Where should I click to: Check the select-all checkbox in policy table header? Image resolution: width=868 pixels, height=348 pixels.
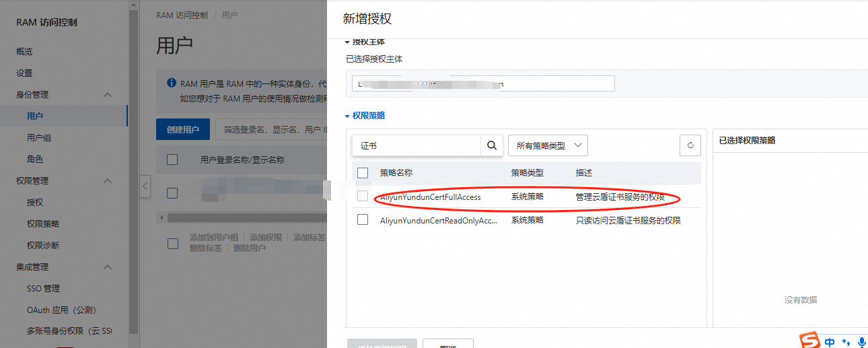(x=363, y=173)
